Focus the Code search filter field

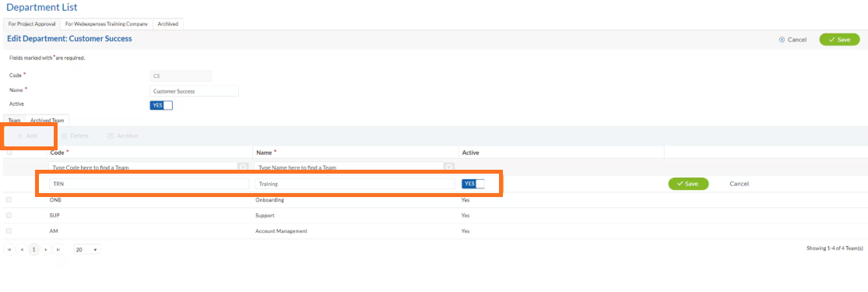tap(143, 167)
